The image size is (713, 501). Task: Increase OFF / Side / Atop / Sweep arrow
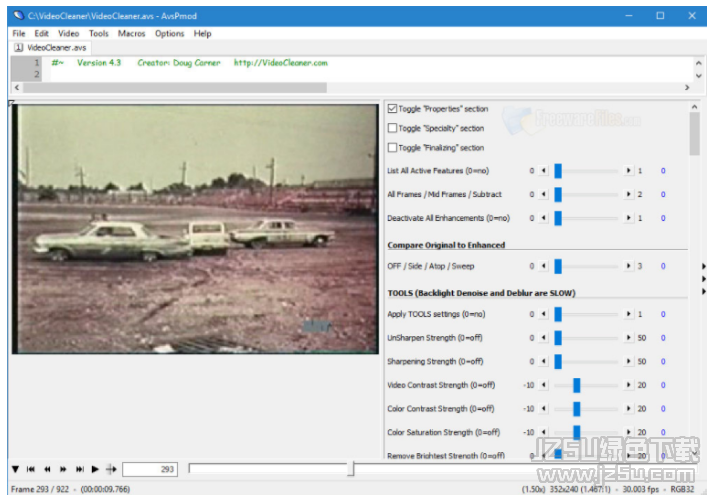(628, 266)
